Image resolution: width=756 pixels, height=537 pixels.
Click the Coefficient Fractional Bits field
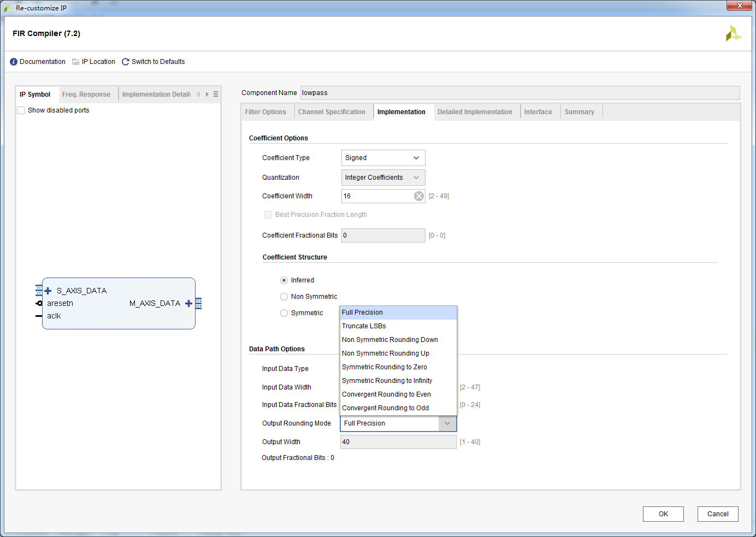point(383,235)
